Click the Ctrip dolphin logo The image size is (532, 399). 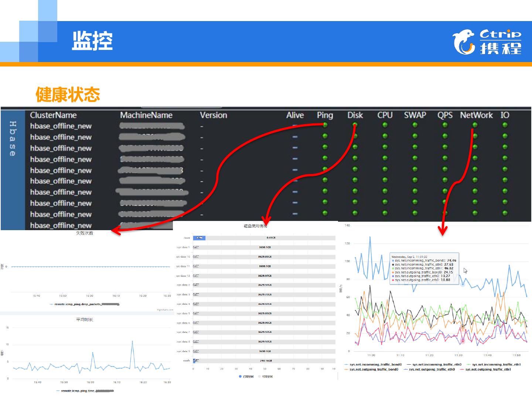[463, 42]
